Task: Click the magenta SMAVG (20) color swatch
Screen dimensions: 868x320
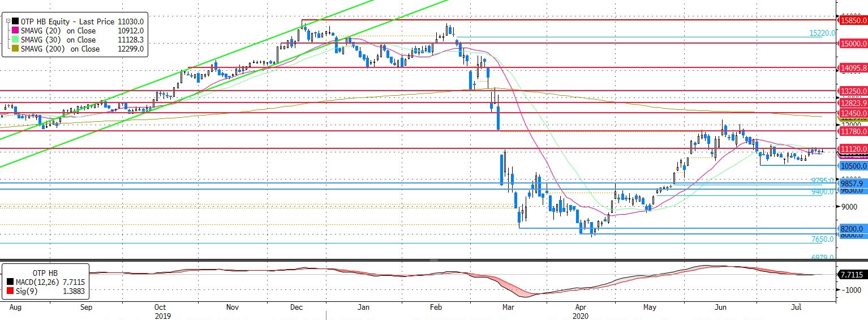Action: tap(15, 31)
